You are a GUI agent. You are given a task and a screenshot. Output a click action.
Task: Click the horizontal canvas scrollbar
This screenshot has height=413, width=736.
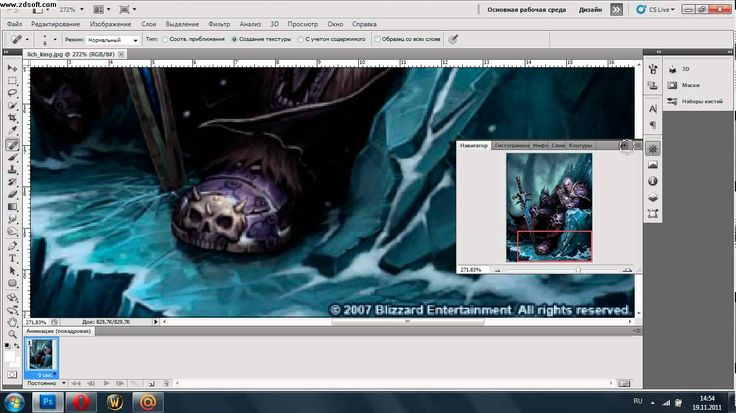click(x=407, y=322)
